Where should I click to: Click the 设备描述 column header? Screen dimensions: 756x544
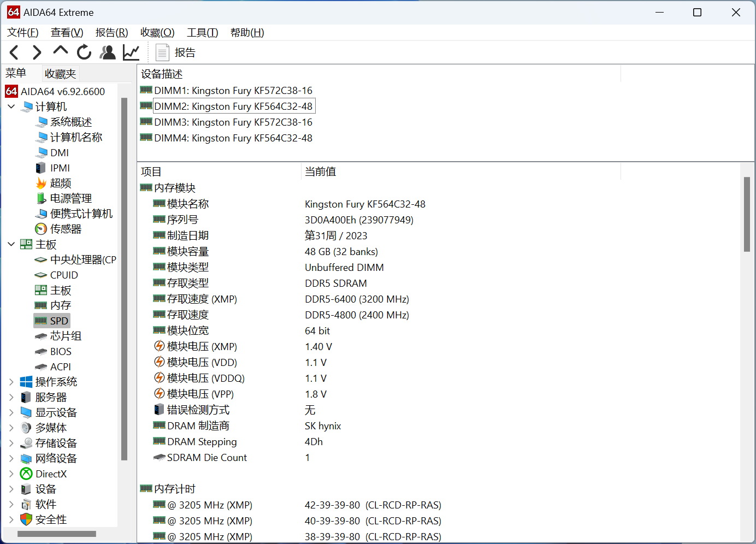click(379, 74)
